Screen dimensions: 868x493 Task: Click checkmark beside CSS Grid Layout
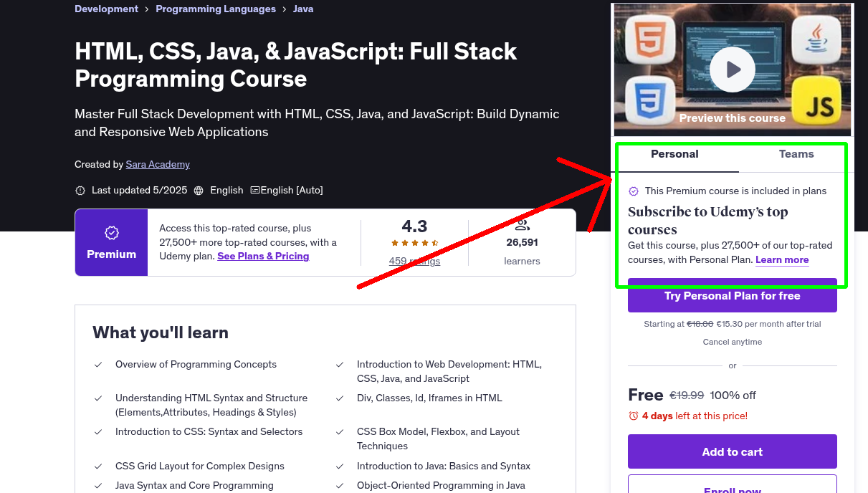[98, 466]
